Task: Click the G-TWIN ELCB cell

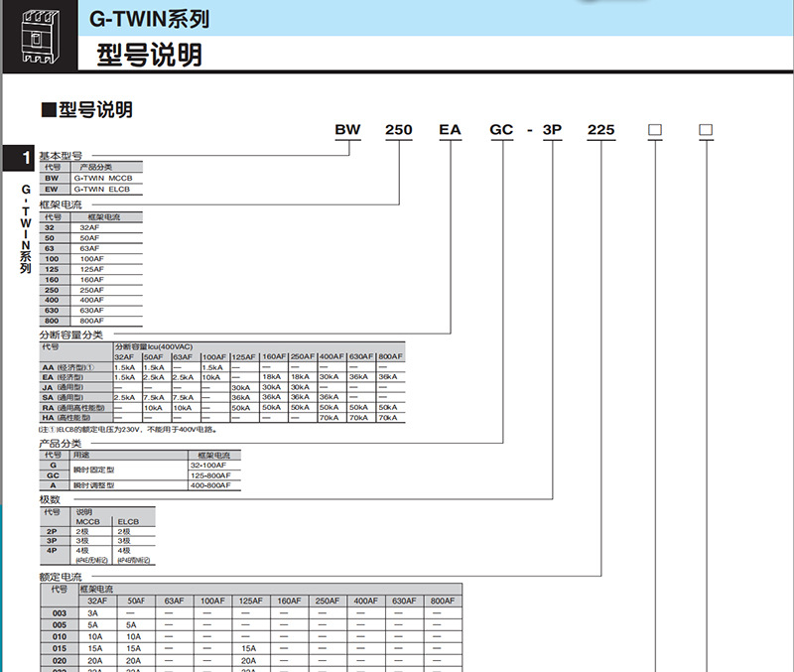Action: 102,189
